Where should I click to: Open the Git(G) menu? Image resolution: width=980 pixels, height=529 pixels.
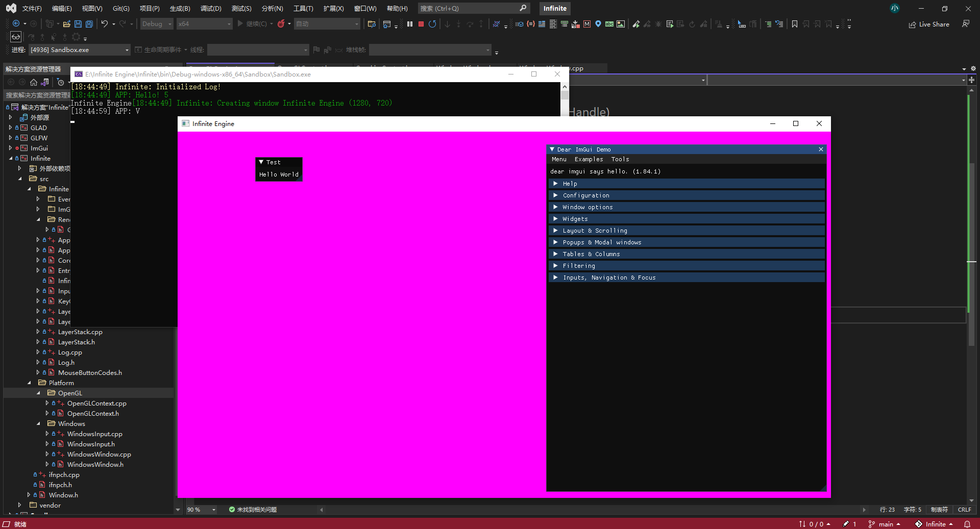(x=121, y=8)
